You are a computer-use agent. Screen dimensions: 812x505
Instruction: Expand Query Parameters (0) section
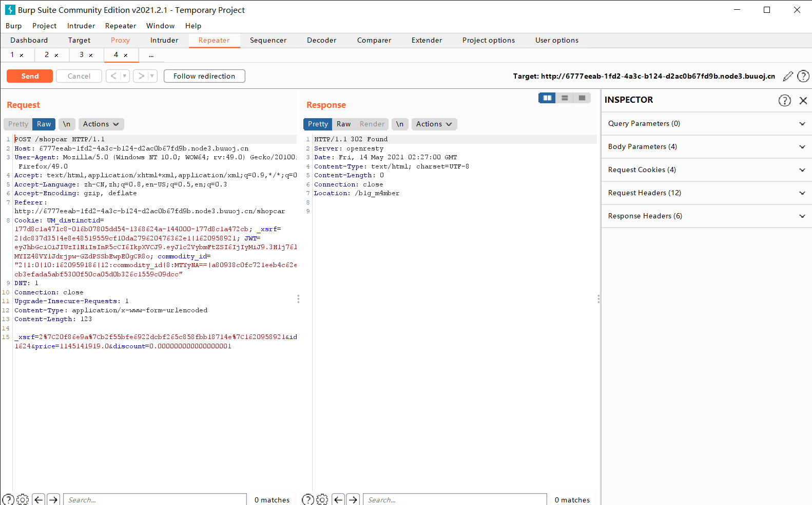[x=707, y=124]
